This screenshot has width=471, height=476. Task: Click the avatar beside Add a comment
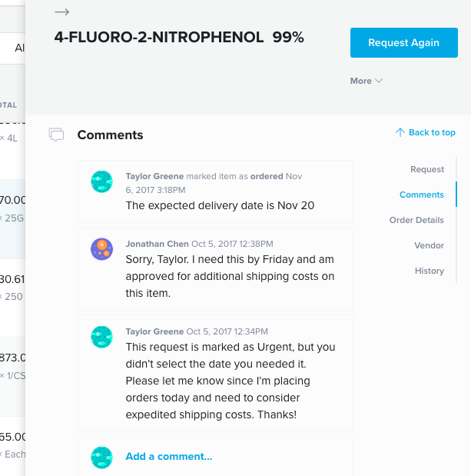pyautogui.click(x=102, y=458)
